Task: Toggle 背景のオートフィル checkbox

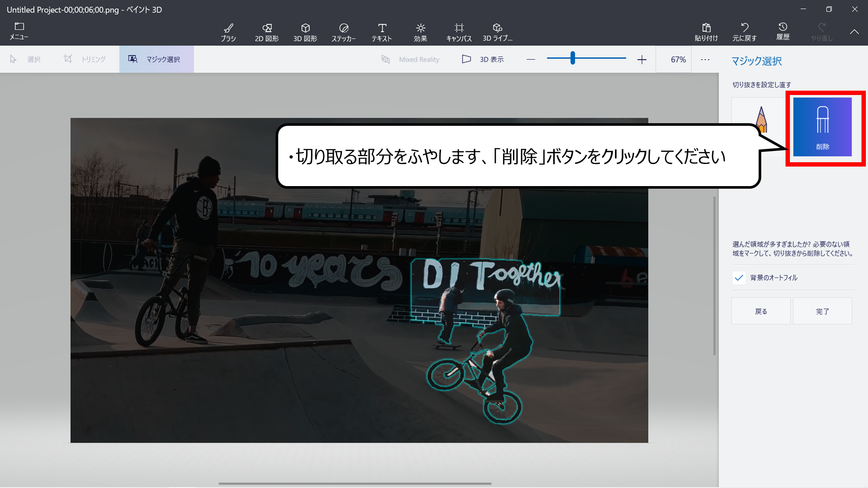Action: (739, 278)
